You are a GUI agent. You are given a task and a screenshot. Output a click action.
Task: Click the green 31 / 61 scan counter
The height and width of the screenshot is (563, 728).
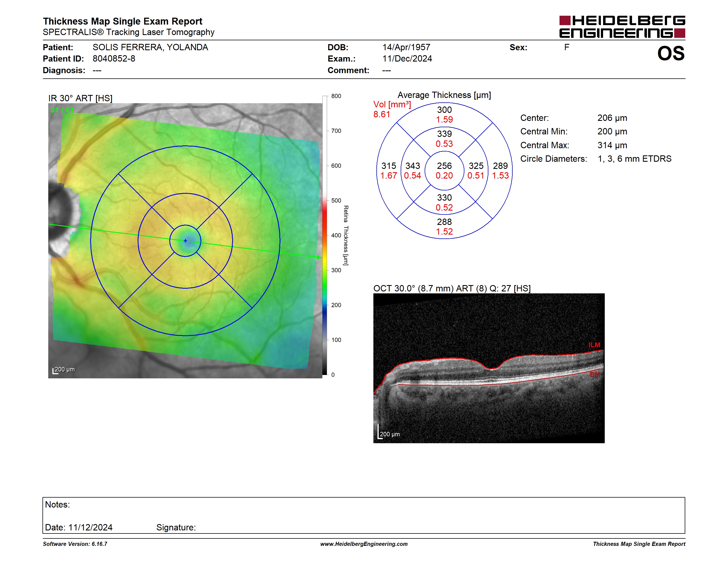pos(62,110)
